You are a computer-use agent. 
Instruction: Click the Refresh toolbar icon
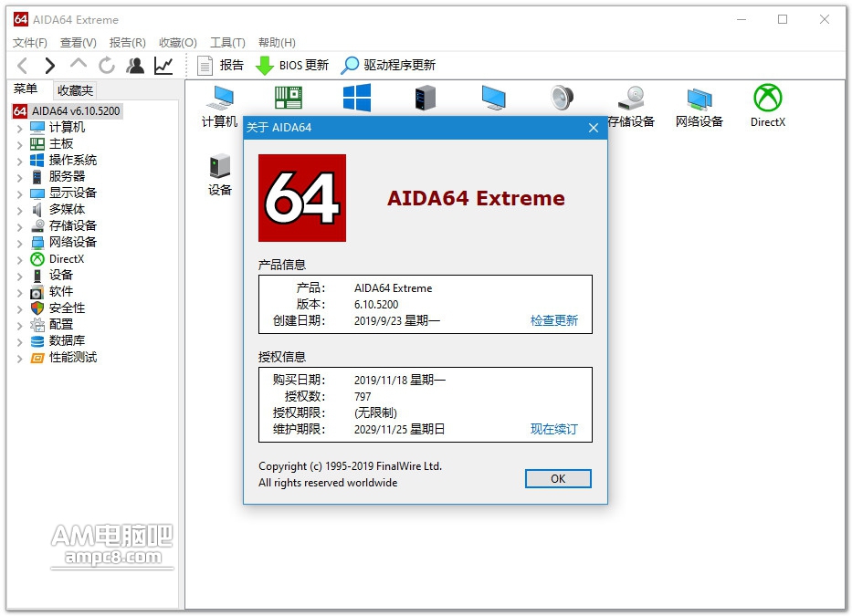coord(107,66)
